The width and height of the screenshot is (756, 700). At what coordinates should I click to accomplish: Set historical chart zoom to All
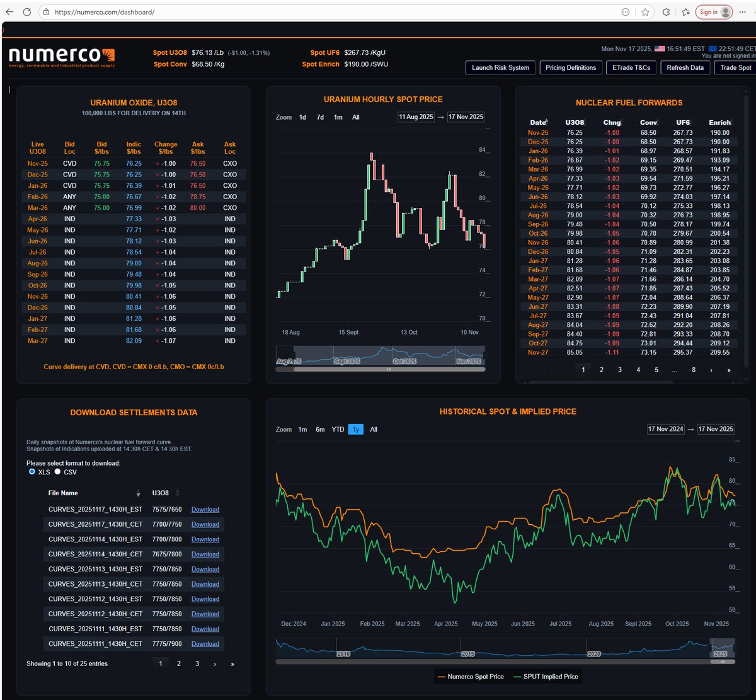374,430
